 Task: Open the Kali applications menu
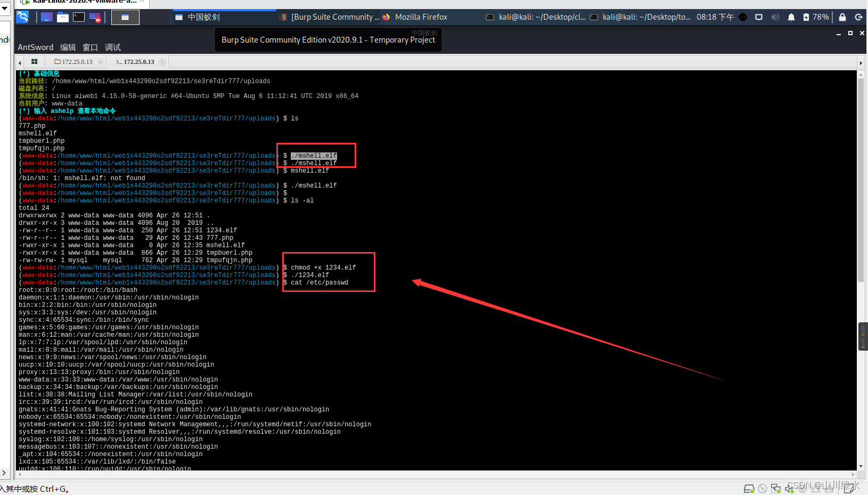(22, 17)
